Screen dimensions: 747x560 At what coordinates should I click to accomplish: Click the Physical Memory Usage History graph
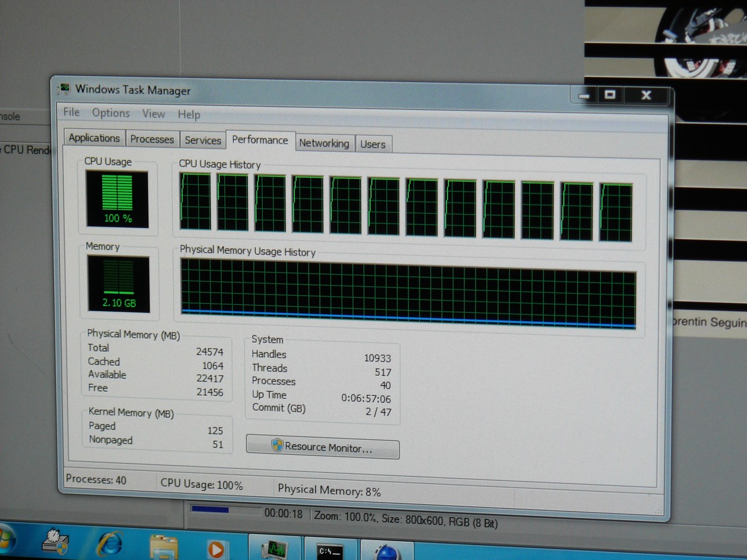pos(408,294)
